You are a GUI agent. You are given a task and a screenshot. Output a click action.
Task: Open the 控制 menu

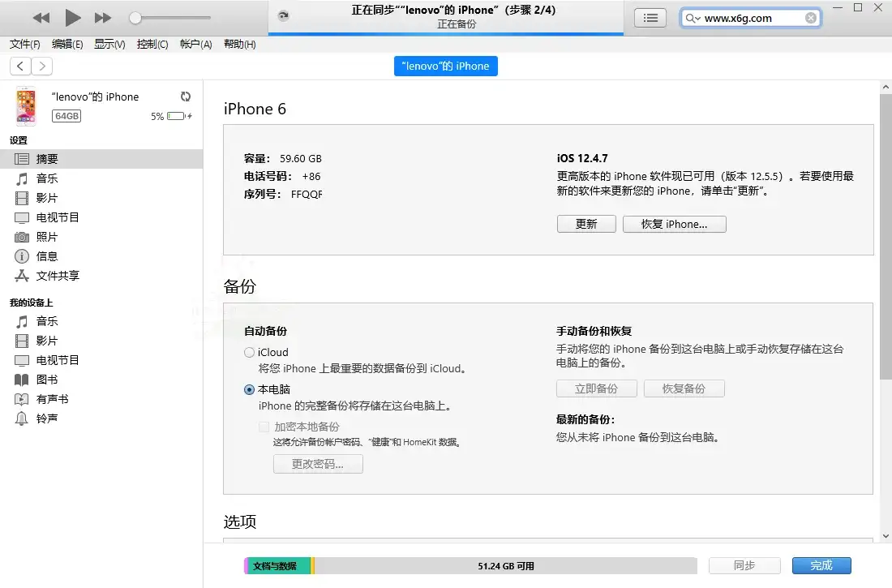click(x=152, y=44)
